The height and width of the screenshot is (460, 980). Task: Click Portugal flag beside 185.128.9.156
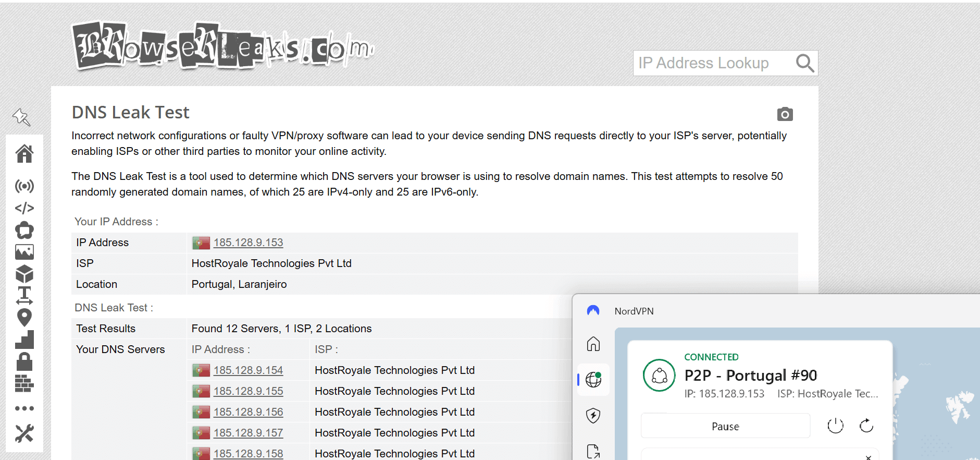(x=201, y=412)
